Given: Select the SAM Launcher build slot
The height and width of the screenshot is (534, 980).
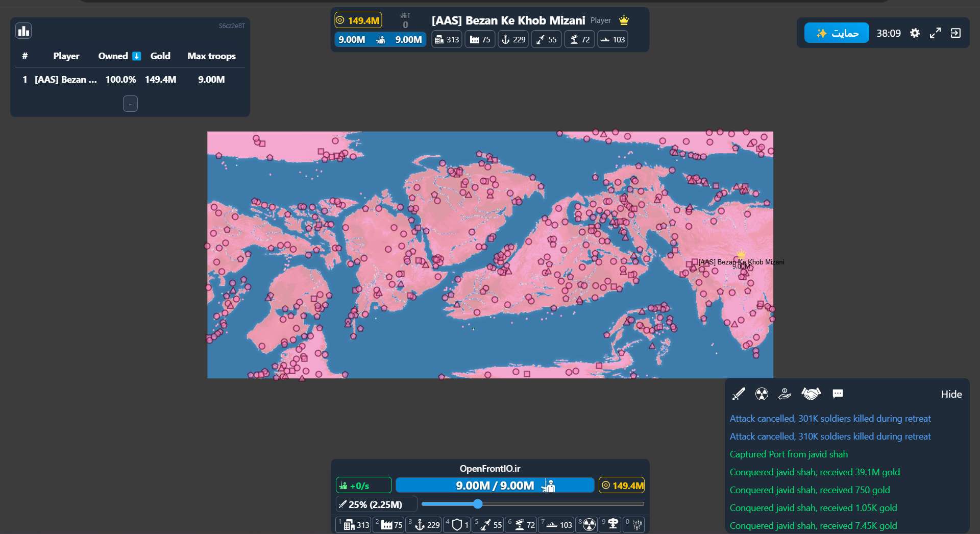Looking at the screenshot, I should (521, 525).
